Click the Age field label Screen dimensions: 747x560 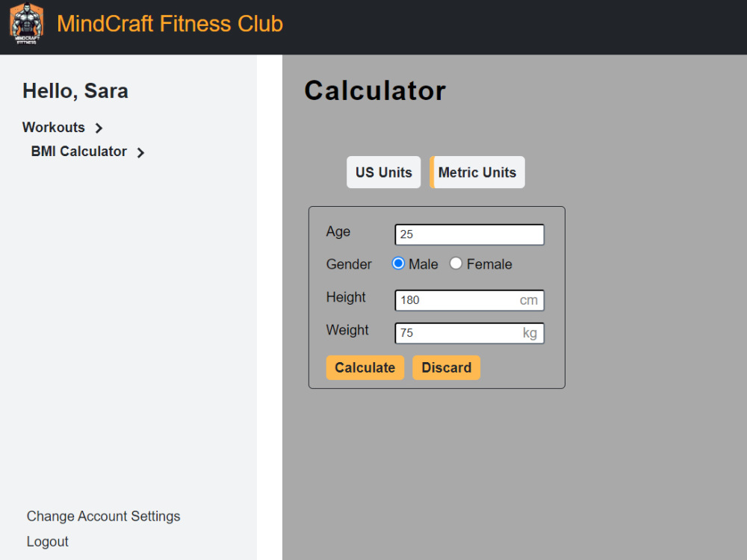tap(338, 231)
